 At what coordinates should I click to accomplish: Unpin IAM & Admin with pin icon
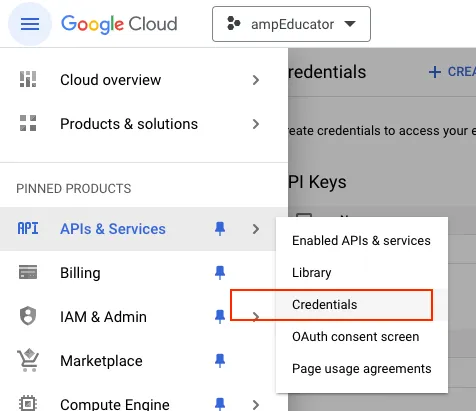(220, 316)
